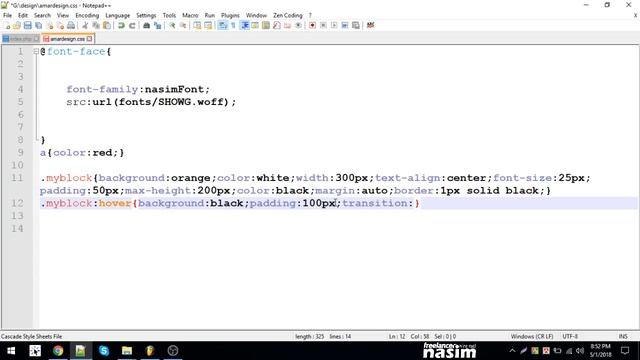The image size is (640, 360).
Task: Click the Open file toolbar icon
Action: 17,25
